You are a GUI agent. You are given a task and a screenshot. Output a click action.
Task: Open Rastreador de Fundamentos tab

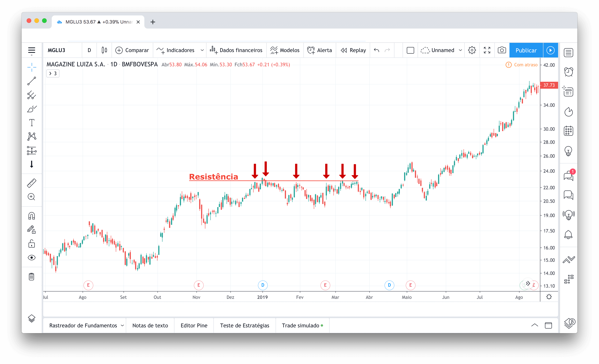coord(83,325)
